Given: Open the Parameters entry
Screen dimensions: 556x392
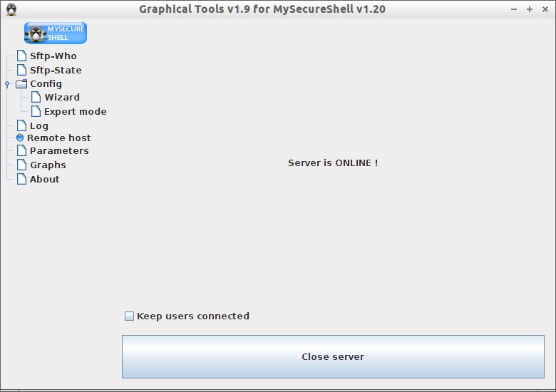Looking at the screenshot, I should pyautogui.click(x=59, y=150).
